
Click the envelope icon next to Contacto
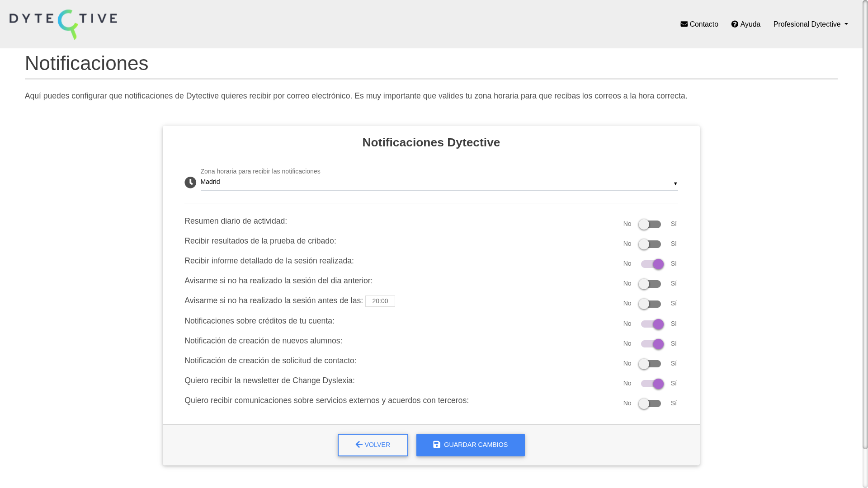(684, 24)
